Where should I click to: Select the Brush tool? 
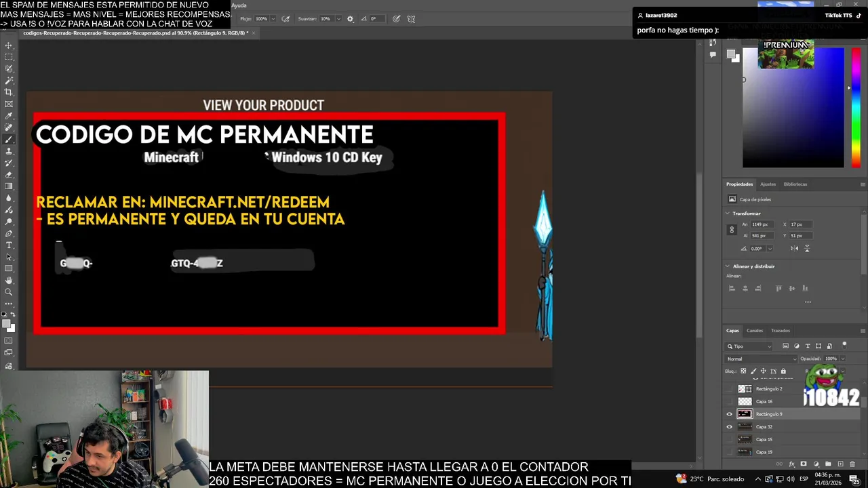[9, 139]
